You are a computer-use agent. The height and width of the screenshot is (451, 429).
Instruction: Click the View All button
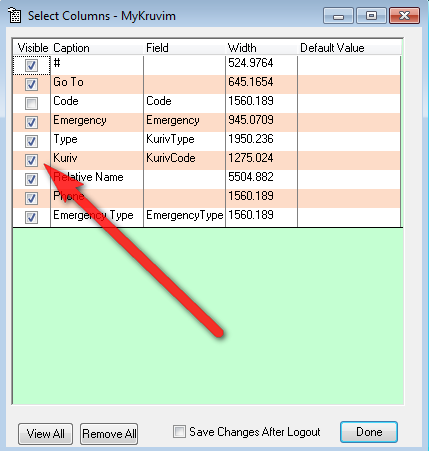[45, 434]
